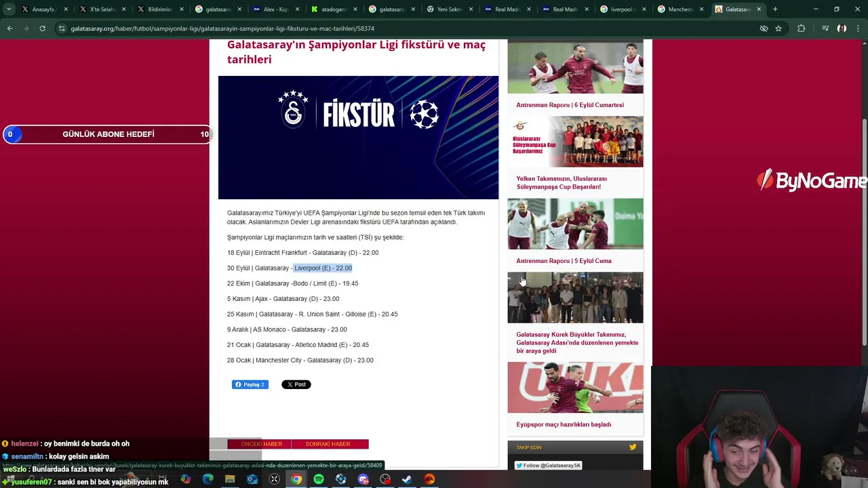
Task: Follow @GalatasaraySK on Twitter
Action: point(548,466)
